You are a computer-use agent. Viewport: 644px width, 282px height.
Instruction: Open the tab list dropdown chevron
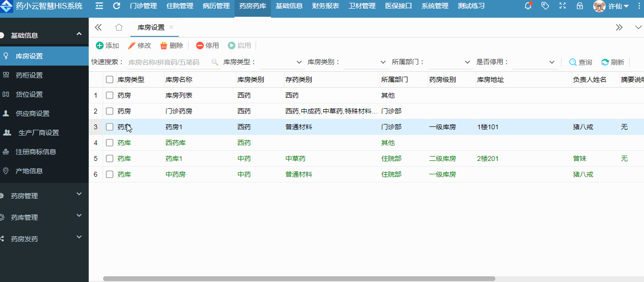click(x=638, y=27)
